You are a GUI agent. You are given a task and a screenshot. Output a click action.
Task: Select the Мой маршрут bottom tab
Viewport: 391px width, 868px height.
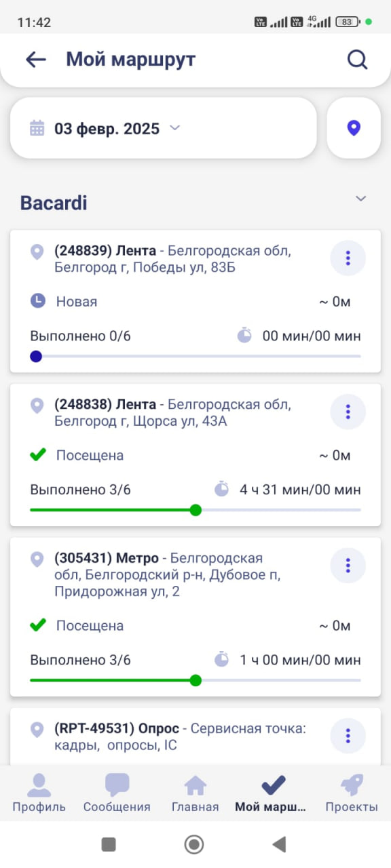pos(271,793)
